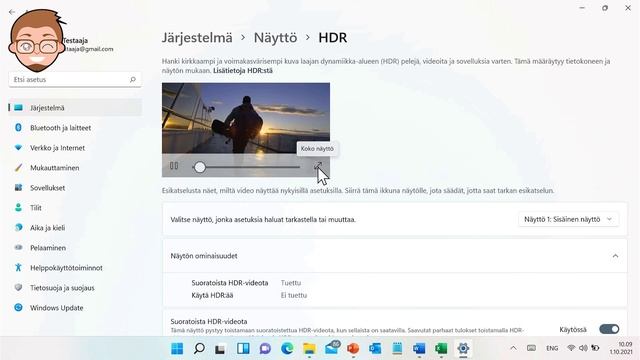
Task: Open taskbar Search
Action: pyautogui.click(x=199, y=349)
